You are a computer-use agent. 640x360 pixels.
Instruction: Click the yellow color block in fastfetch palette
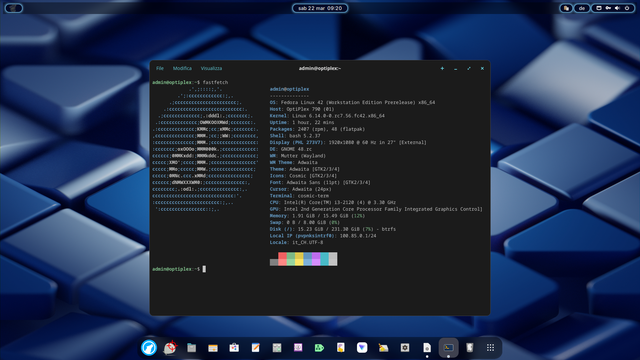(x=299, y=259)
